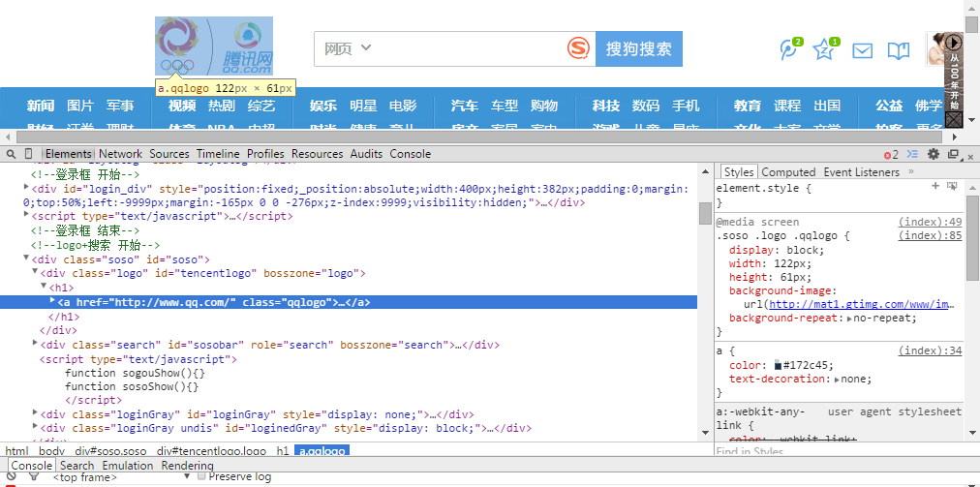Open DevTools settings gear
This screenshot has width=980, height=487.
point(934,154)
